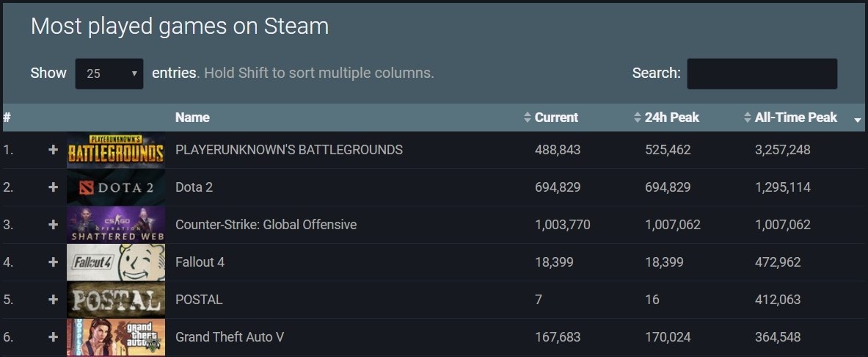868x357 pixels.
Task: Sort table by Current players column
Action: (556, 118)
